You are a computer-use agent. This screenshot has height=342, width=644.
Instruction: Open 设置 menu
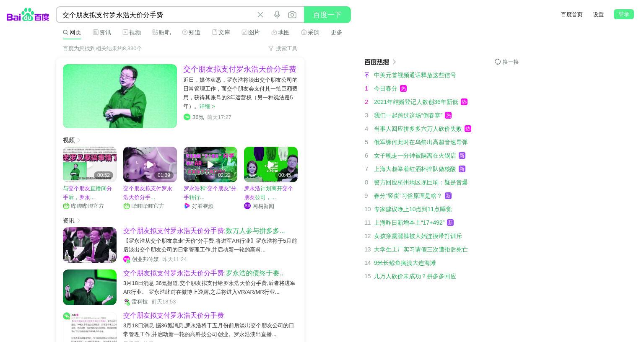click(x=598, y=14)
